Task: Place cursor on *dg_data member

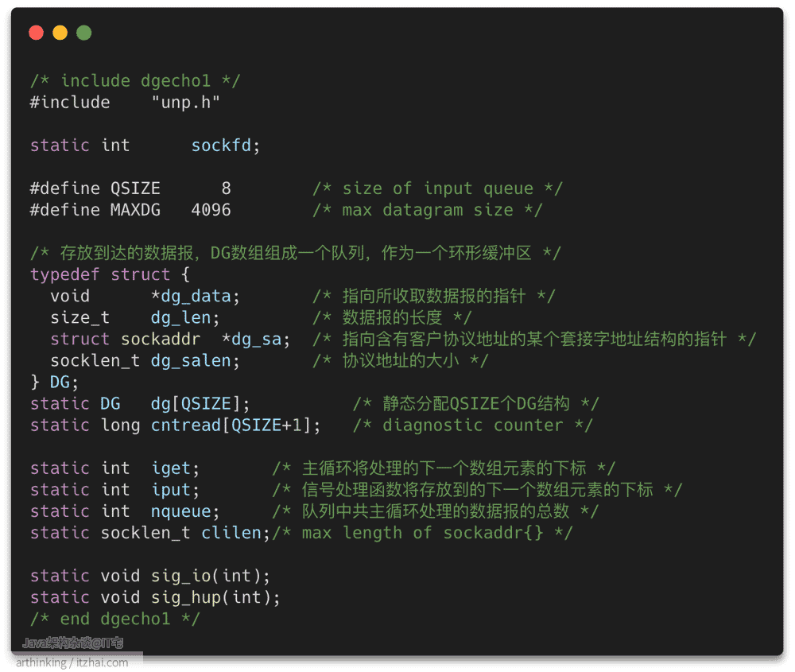Action: pyautogui.click(x=191, y=296)
